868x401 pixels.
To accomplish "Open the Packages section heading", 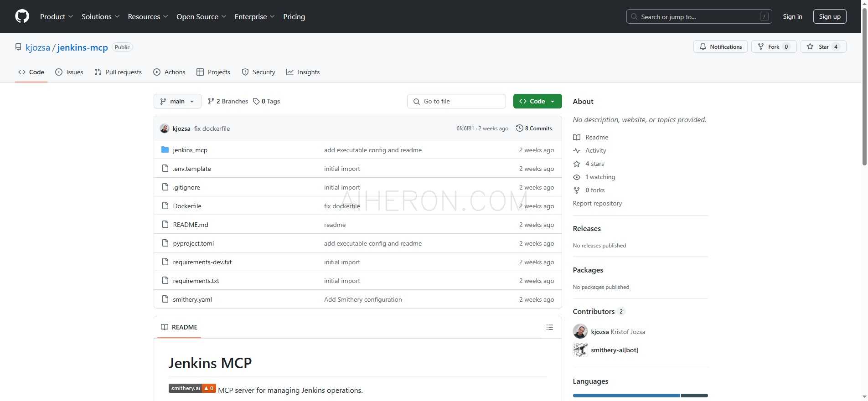I will [588, 270].
